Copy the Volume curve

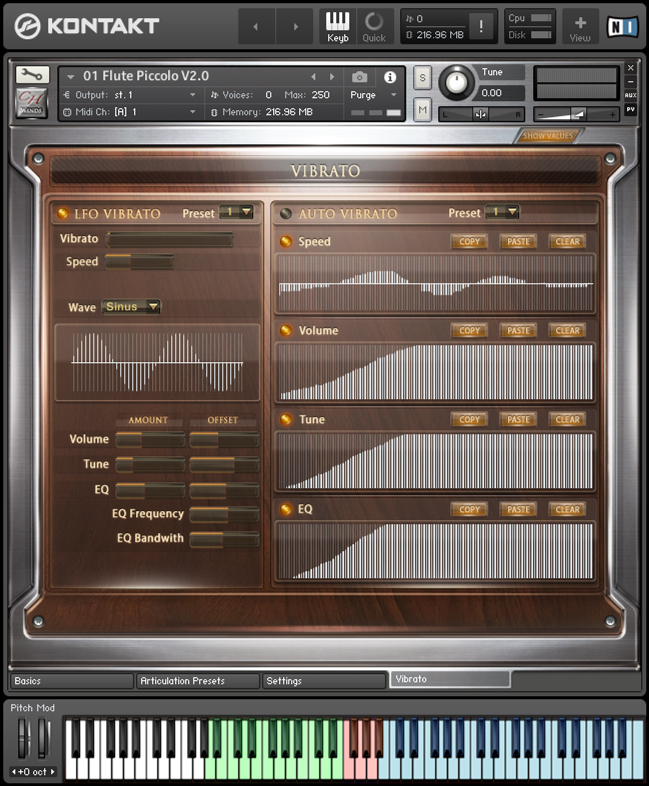click(469, 330)
